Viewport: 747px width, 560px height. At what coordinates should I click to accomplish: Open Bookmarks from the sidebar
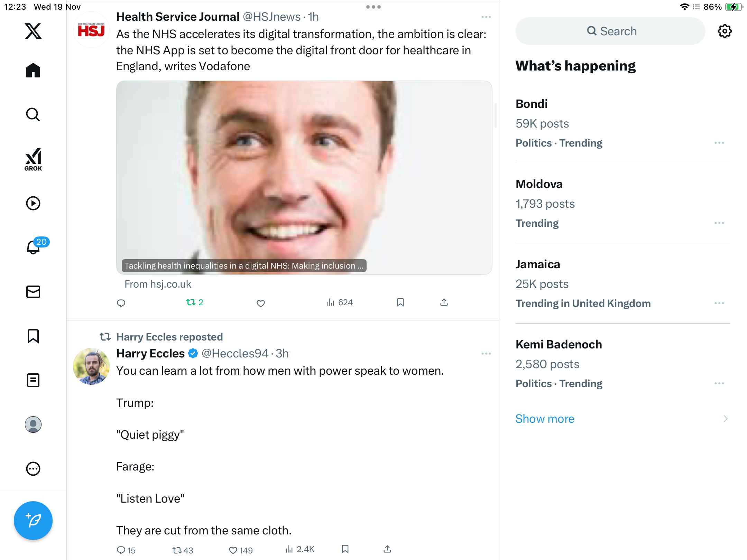pyautogui.click(x=33, y=336)
